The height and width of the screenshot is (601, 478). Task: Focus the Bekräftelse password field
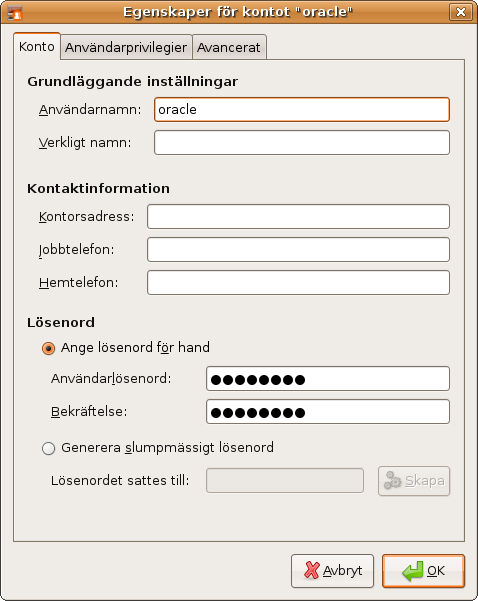[328, 412]
